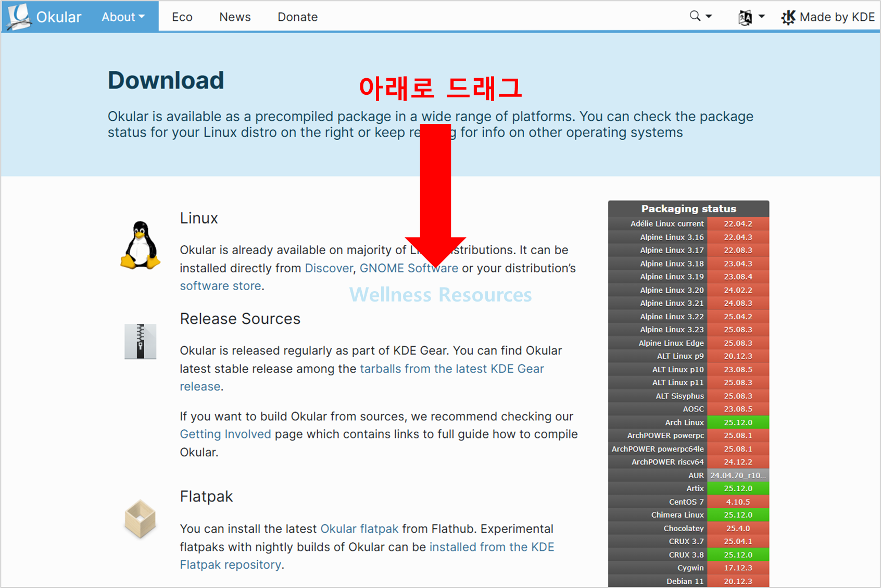Click the Alpine Linux 3.18 row
881x588 pixels.
(688, 264)
